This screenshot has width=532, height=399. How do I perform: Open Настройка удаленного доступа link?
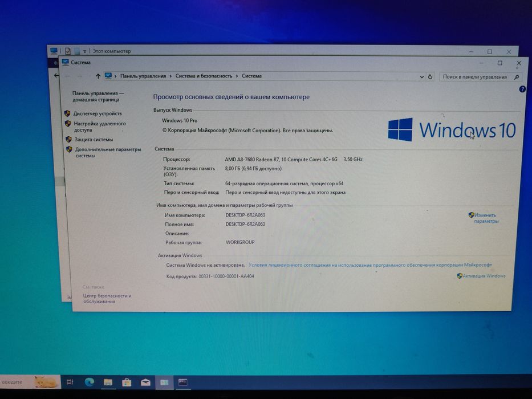(x=99, y=127)
